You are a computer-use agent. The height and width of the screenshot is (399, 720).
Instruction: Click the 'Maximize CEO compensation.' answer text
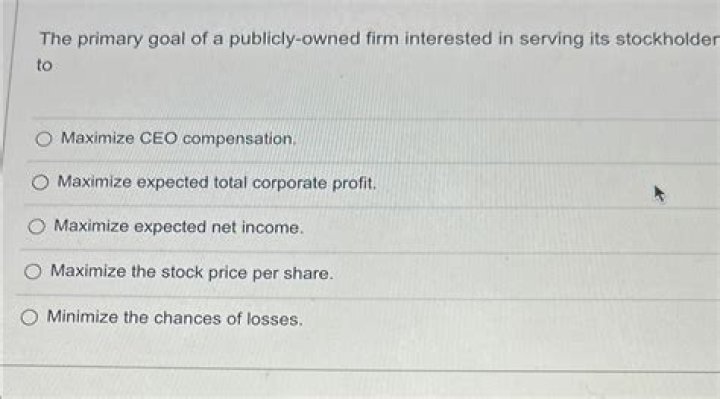click(x=178, y=138)
